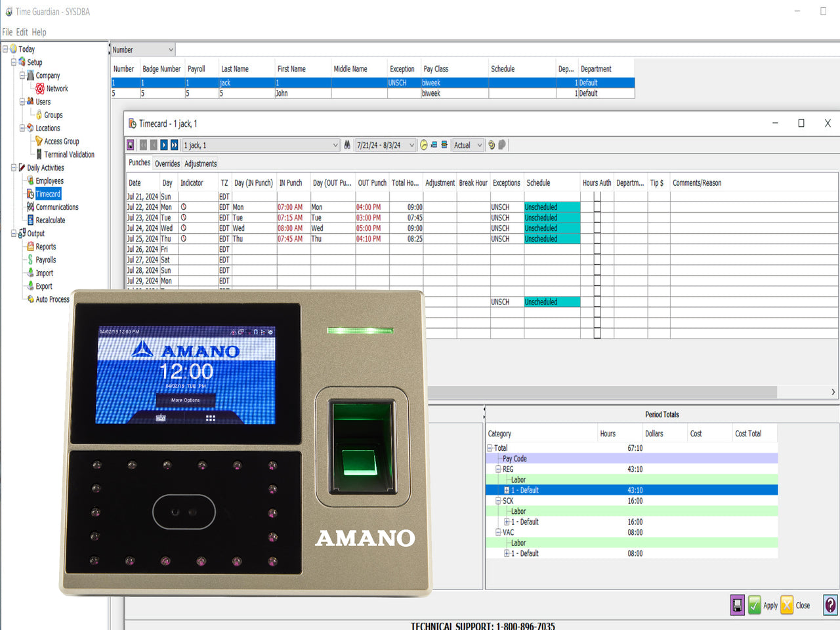Image resolution: width=840 pixels, height=630 pixels.
Task: Collapse the SCK category in Period Totals
Action: tap(498, 501)
